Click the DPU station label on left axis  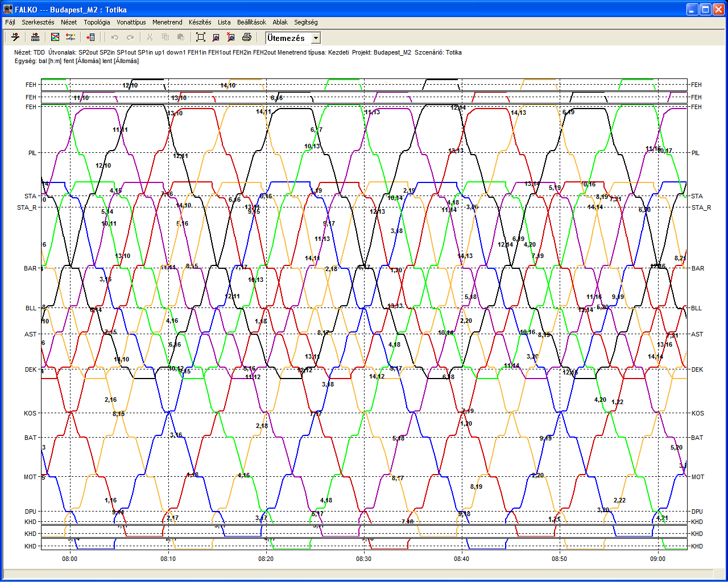click(31, 512)
